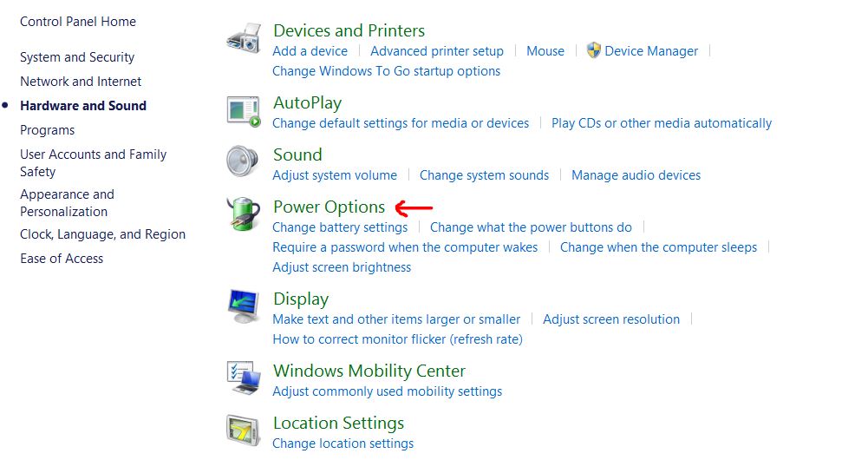Open Network and Internet category
This screenshot has height=460, width=868.
(81, 82)
